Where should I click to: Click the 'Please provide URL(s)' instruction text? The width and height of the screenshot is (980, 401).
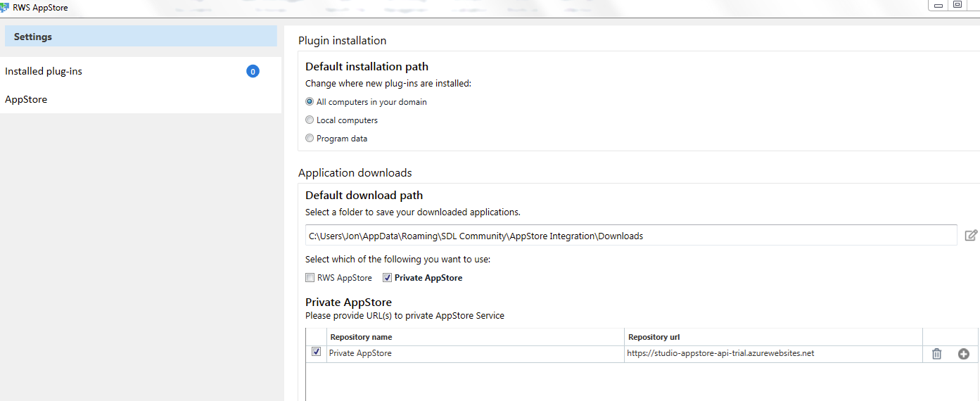click(405, 316)
